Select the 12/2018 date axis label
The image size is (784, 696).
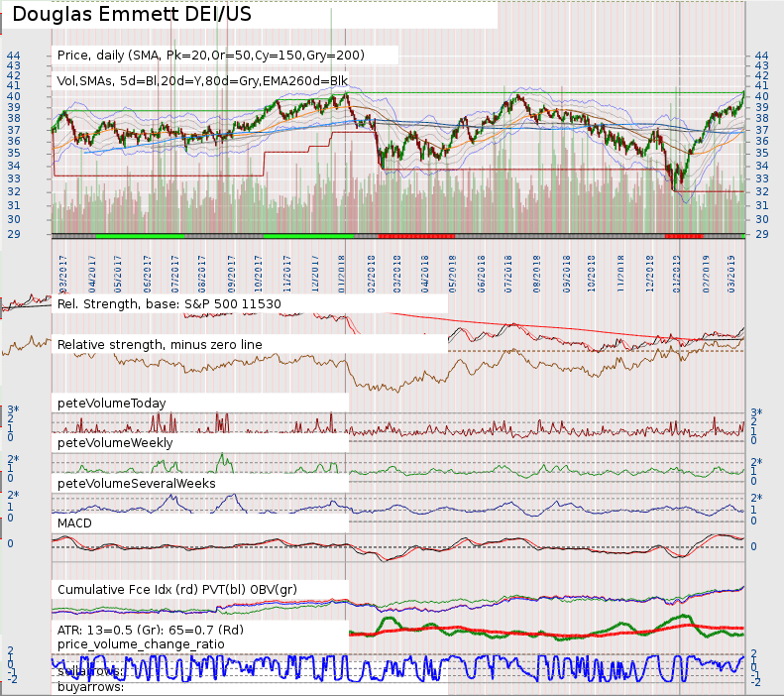tap(649, 274)
